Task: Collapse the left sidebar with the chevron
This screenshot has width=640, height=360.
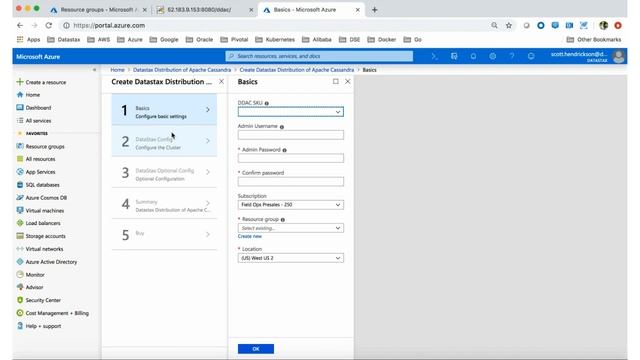Action: pos(94,70)
